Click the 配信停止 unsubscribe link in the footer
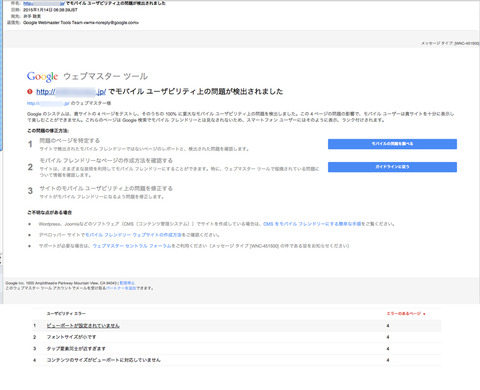 coord(127,283)
